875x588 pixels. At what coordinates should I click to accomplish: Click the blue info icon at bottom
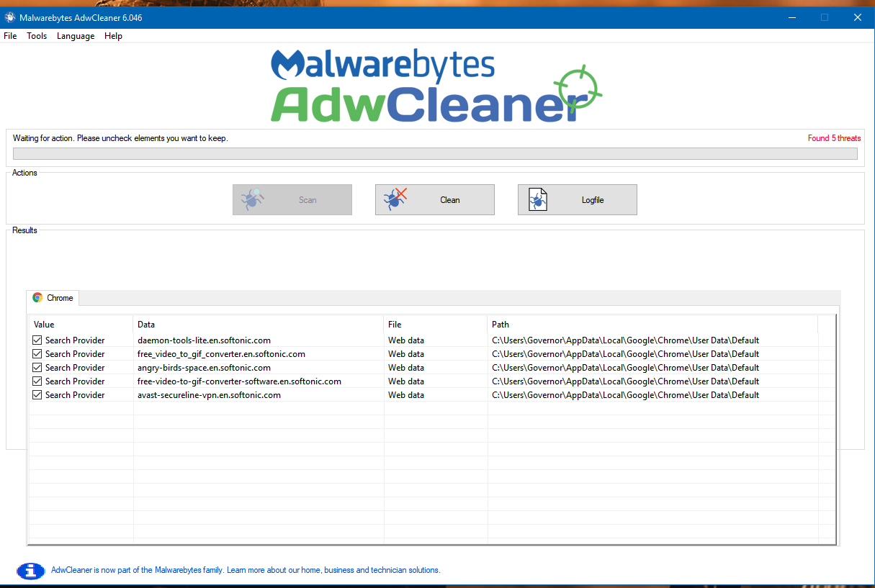click(30, 571)
